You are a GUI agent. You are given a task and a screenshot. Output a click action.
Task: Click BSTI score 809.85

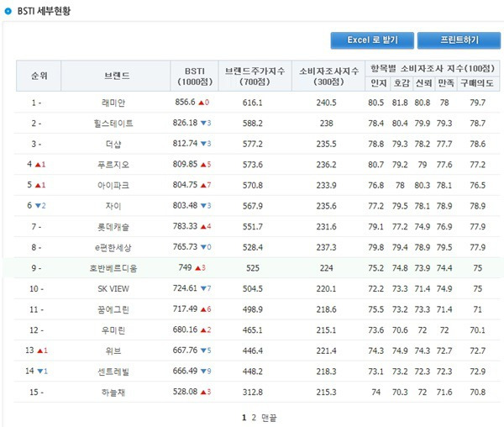pyautogui.click(x=185, y=164)
